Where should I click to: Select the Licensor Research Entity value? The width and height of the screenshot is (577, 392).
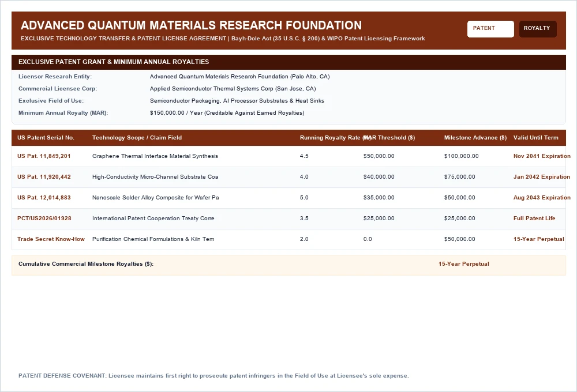click(239, 77)
